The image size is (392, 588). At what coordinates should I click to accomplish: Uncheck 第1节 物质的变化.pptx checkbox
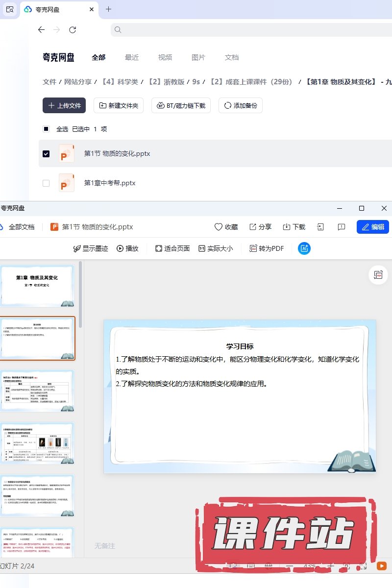pos(46,153)
